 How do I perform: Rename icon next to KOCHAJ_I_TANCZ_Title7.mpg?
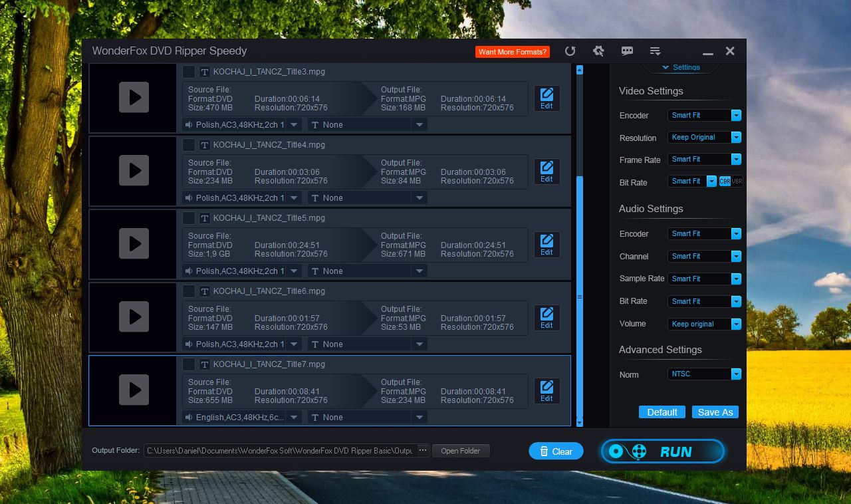pos(205,364)
